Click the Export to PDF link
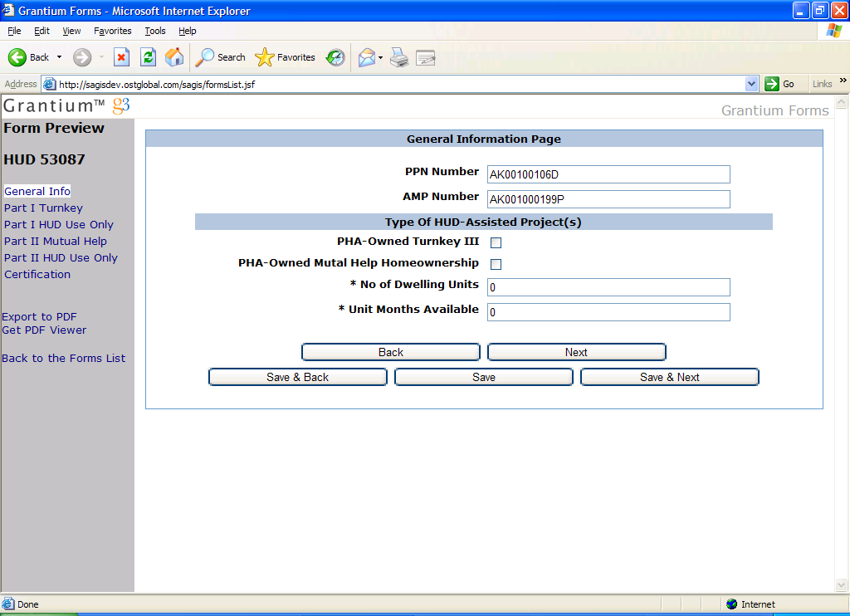Viewport: 850px width, 616px height. pos(39,316)
